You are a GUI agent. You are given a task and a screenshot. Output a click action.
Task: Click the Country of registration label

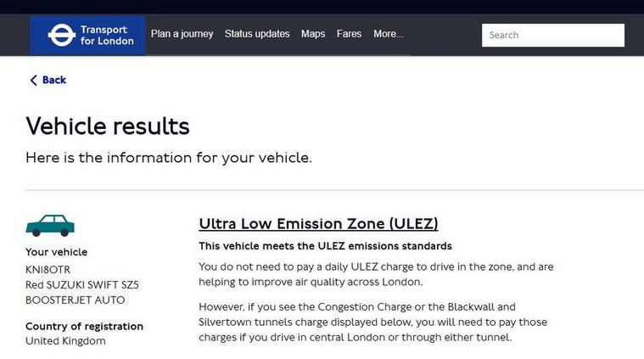click(84, 326)
